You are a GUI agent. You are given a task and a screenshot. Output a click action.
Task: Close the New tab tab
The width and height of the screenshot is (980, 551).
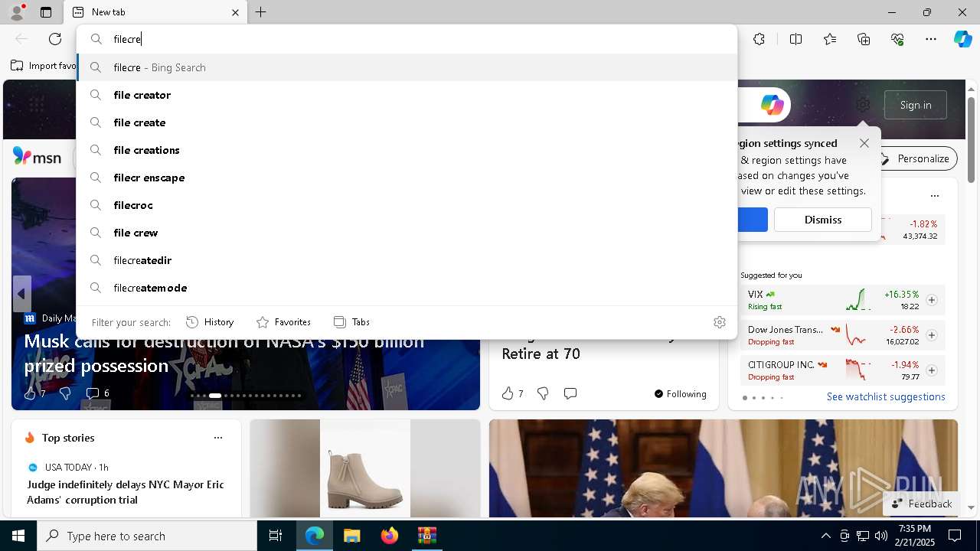click(x=236, y=12)
